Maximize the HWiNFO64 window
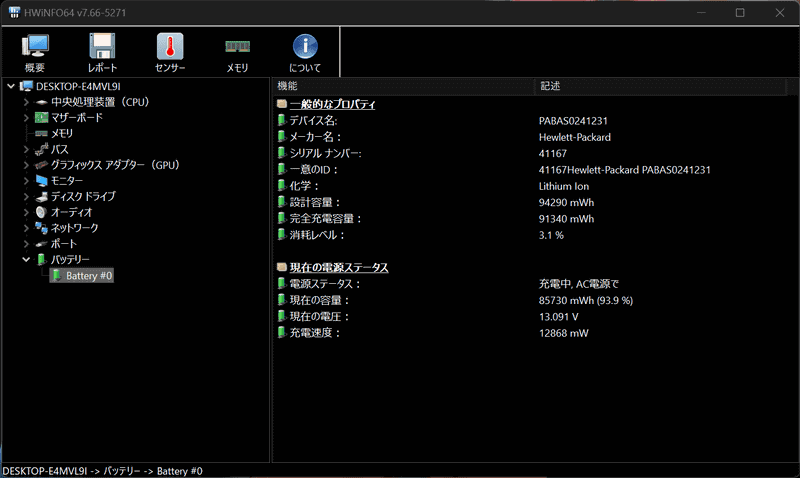The image size is (800, 478). coord(740,13)
